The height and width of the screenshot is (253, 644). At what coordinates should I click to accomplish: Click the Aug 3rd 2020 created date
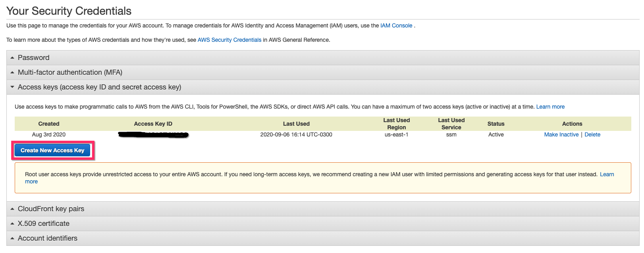pos(49,134)
